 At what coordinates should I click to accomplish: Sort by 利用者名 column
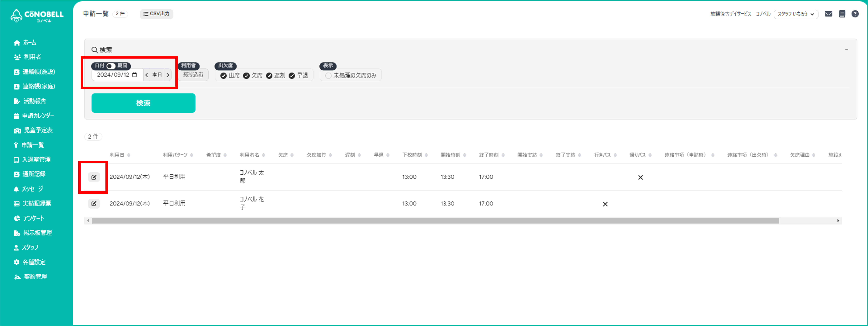tap(252, 155)
